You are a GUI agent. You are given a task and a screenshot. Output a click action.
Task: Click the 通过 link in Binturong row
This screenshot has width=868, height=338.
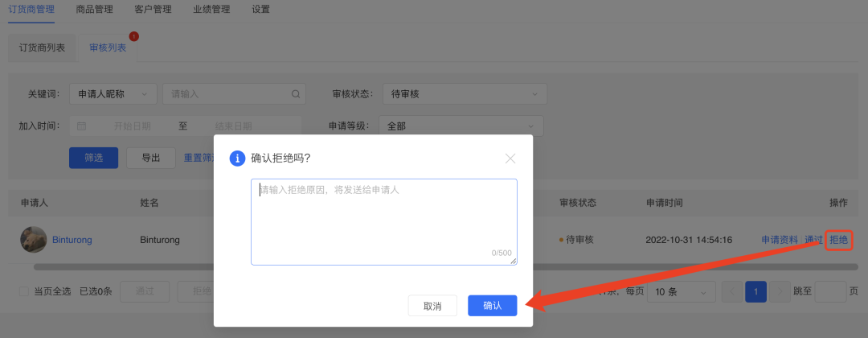click(813, 240)
